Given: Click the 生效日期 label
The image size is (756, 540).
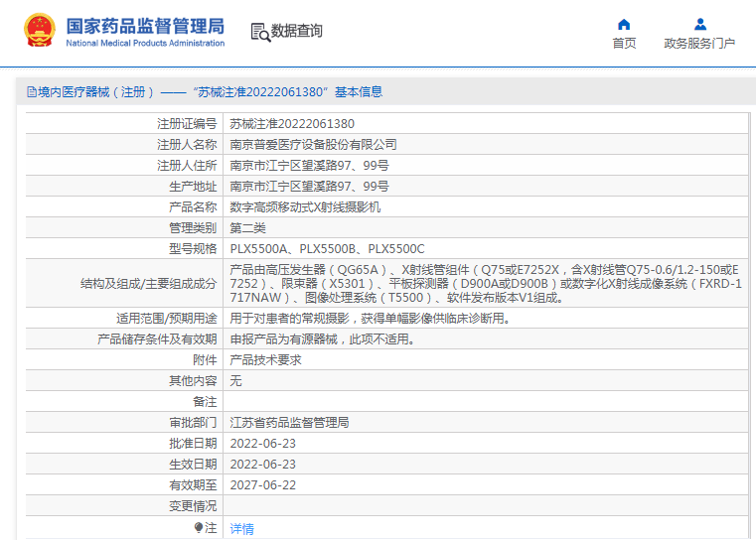Looking at the screenshot, I should click(193, 465).
